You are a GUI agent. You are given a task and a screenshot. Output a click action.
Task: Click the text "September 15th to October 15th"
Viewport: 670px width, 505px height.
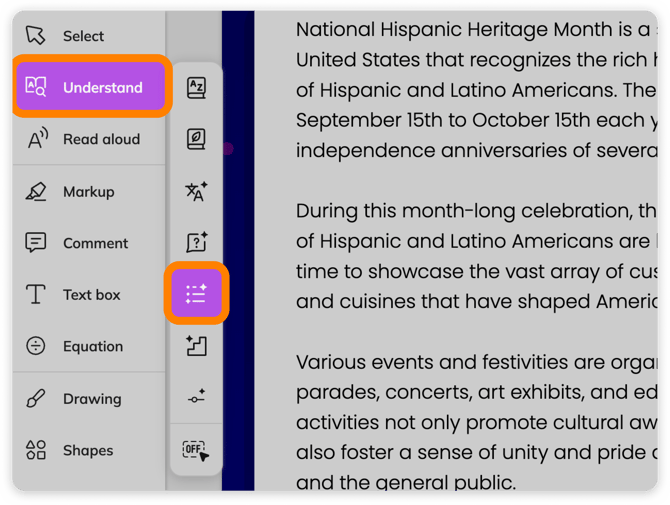tap(444, 120)
